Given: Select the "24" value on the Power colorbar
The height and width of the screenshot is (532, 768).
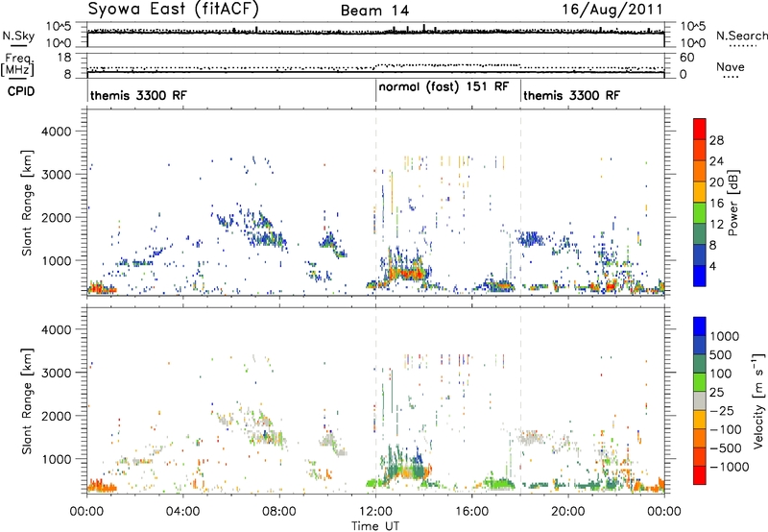Looking at the screenshot, I should [x=716, y=161].
